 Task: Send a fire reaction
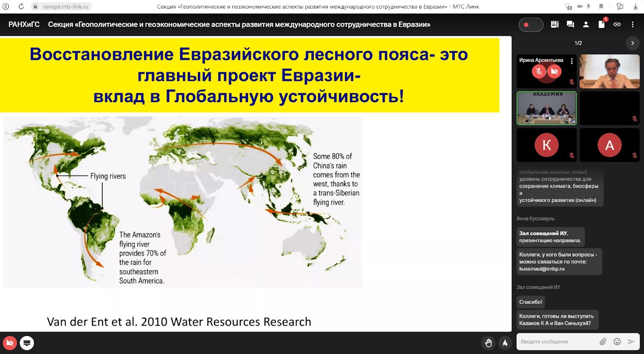[x=505, y=343]
